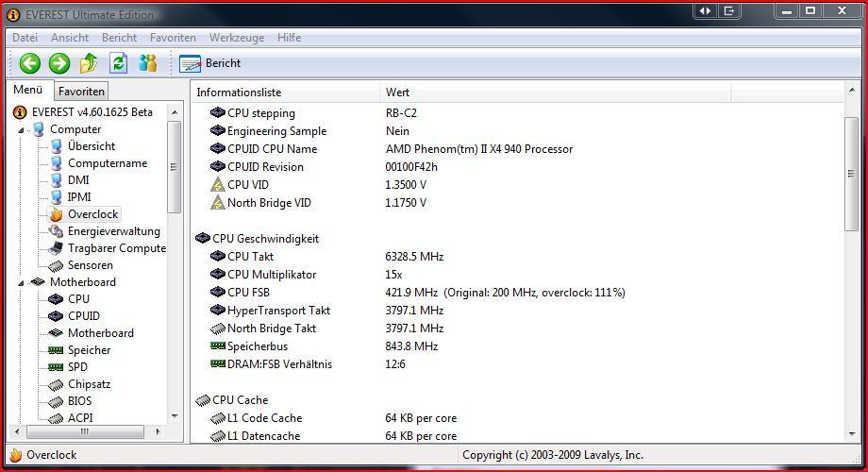868x472 pixels.
Task: Select ACPI in the tree
Action: coord(80,418)
